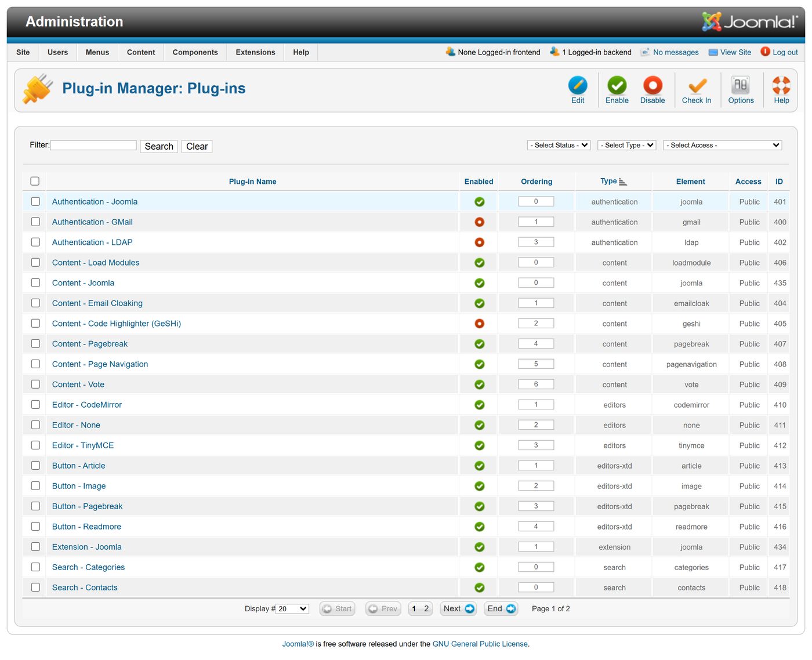The image size is (812, 660).
Task: Open the Editor - TinyMCE plug-in link
Action: tap(83, 445)
